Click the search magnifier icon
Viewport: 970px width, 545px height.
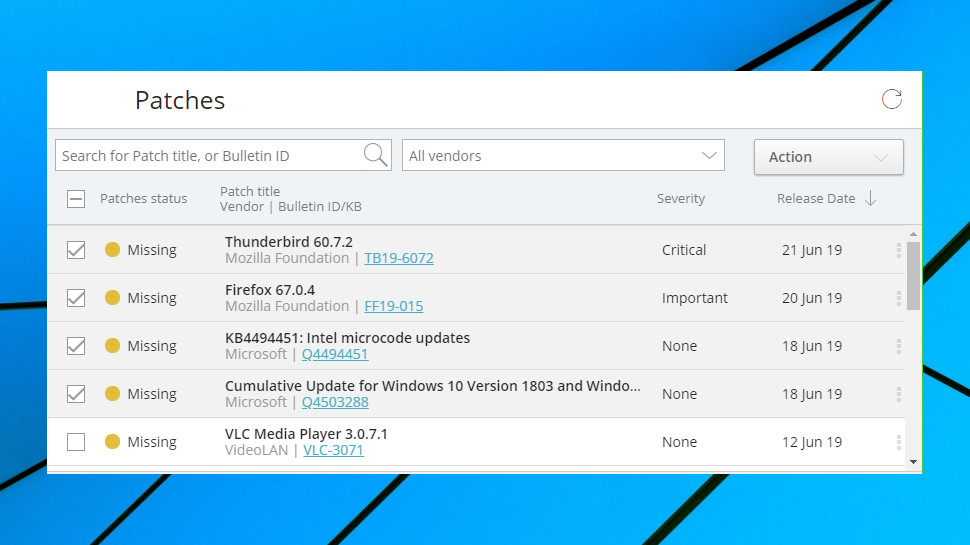pyautogui.click(x=376, y=155)
